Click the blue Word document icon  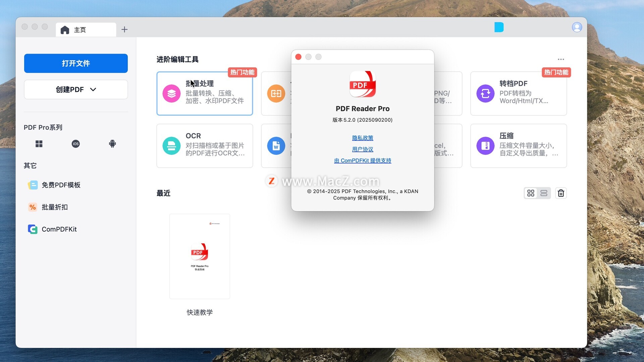tap(276, 146)
